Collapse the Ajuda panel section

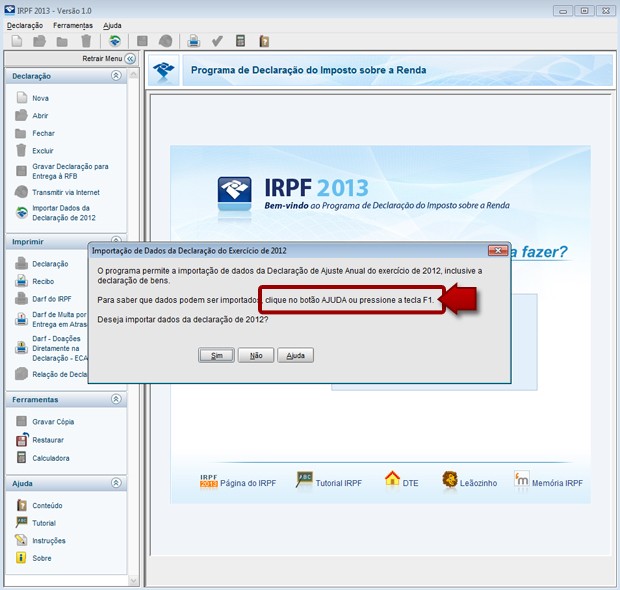(116, 483)
